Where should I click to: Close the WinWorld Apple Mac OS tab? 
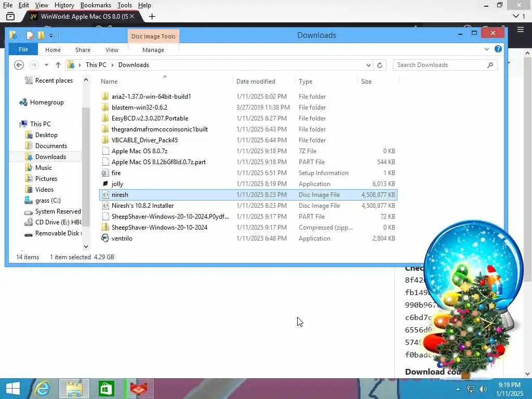[x=132, y=16]
